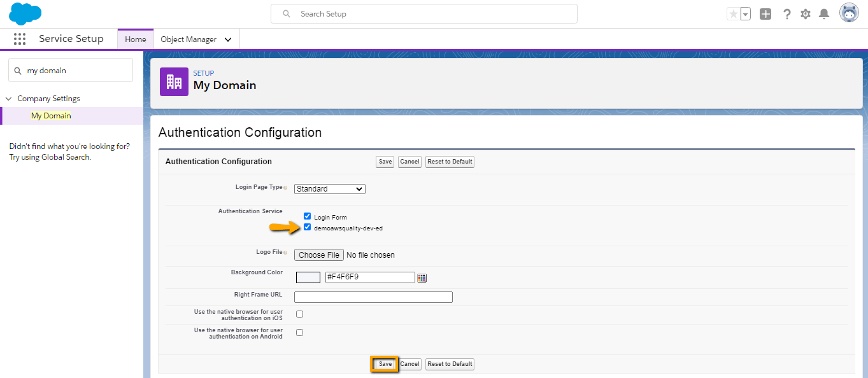Open the user profile avatar

click(849, 13)
